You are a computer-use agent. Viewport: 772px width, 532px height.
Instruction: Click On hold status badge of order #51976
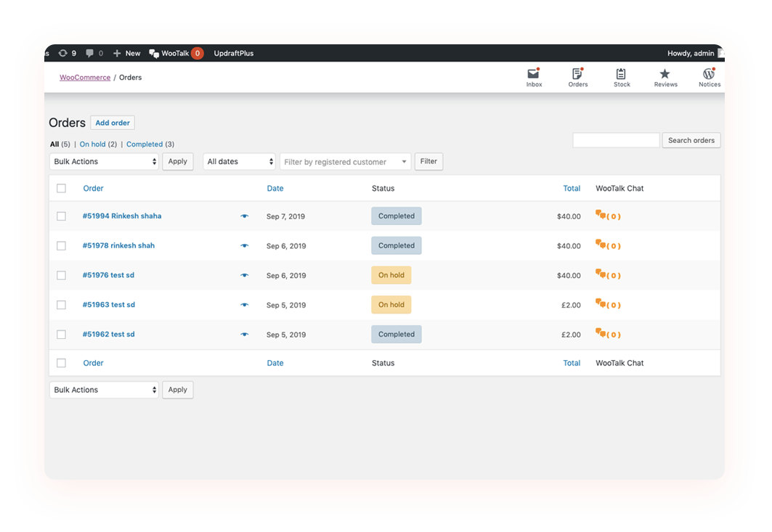pos(391,275)
